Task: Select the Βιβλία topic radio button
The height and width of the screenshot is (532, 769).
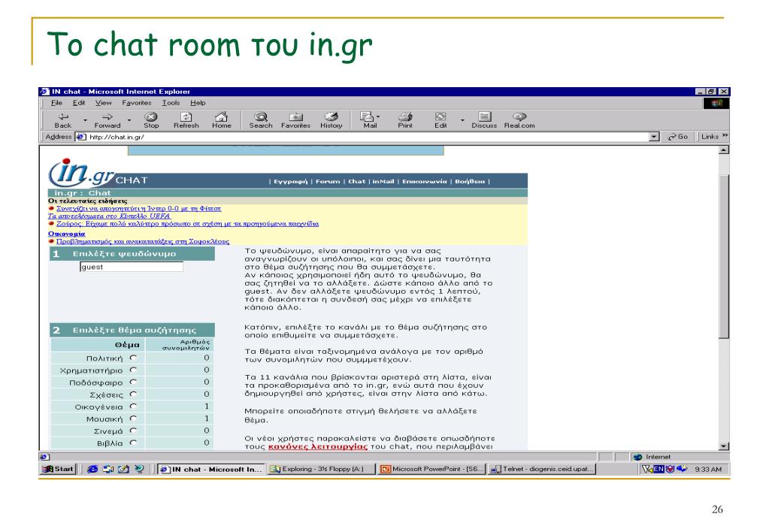Action: (x=133, y=443)
